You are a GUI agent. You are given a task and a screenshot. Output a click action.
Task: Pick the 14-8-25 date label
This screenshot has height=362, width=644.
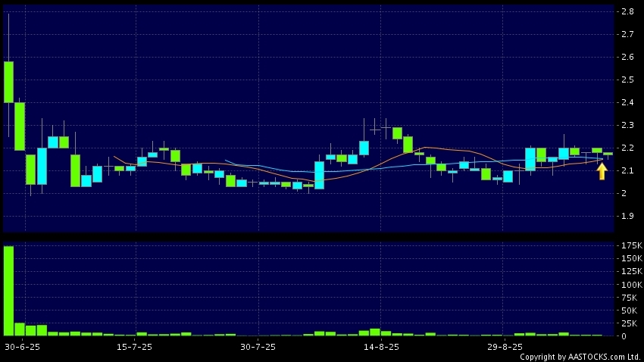(381, 347)
